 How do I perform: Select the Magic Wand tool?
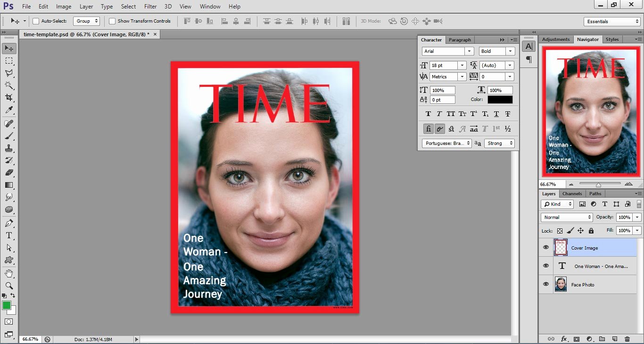[x=9, y=85]
